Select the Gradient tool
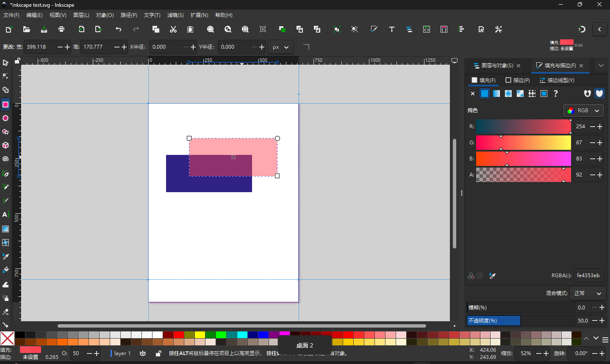The width and height of the screenshot is (610, 364). pos(6,229)
